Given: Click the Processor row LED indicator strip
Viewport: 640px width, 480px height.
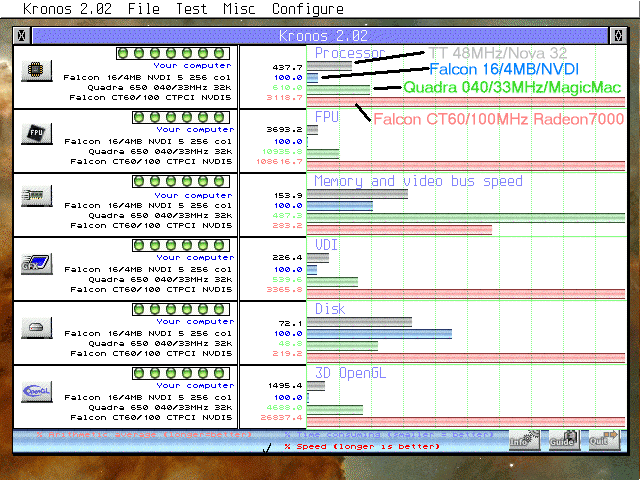Looking at the screenshot, I should pos(173,53).
